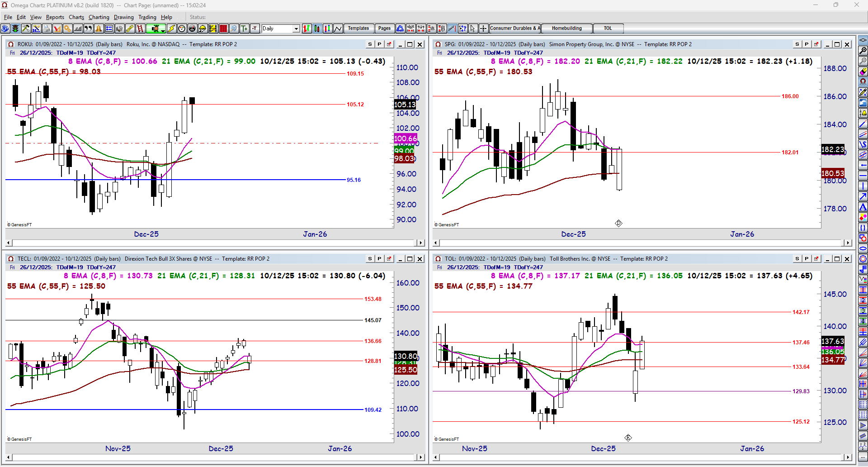Toggle the P button on TECL chart
Viewport: 868px width, 467px height.
[x=379, y=259]
